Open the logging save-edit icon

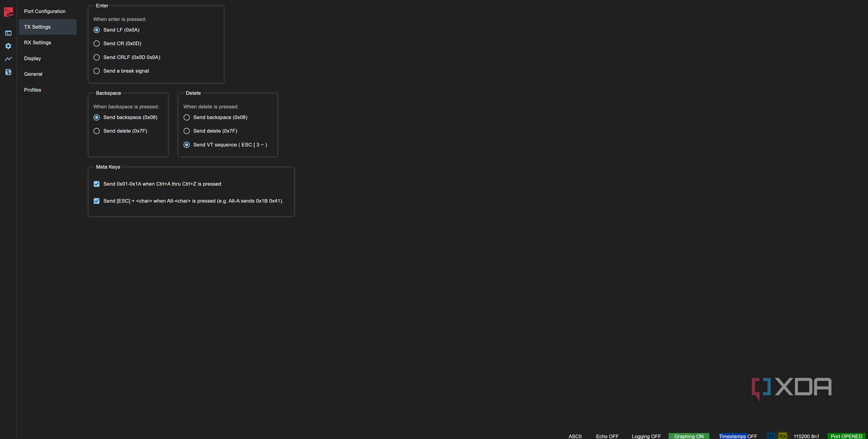click(x=8, y=72)
